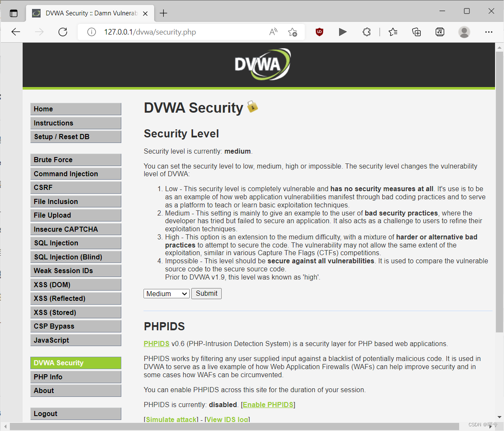504x431 pixels.
Task: Click the Submit button
Action: coord(206,294)
